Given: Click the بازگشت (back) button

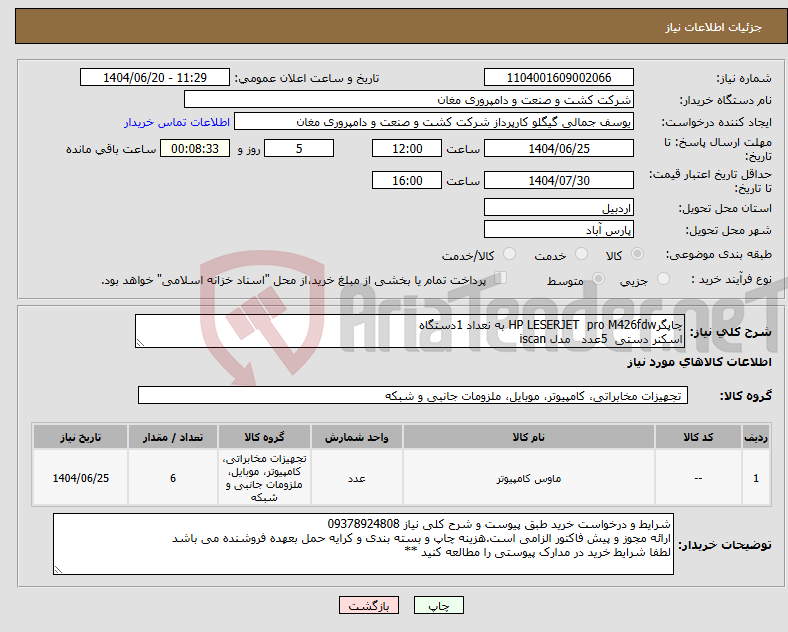Looking at the screenshot, I should click(x=369, y=605).
